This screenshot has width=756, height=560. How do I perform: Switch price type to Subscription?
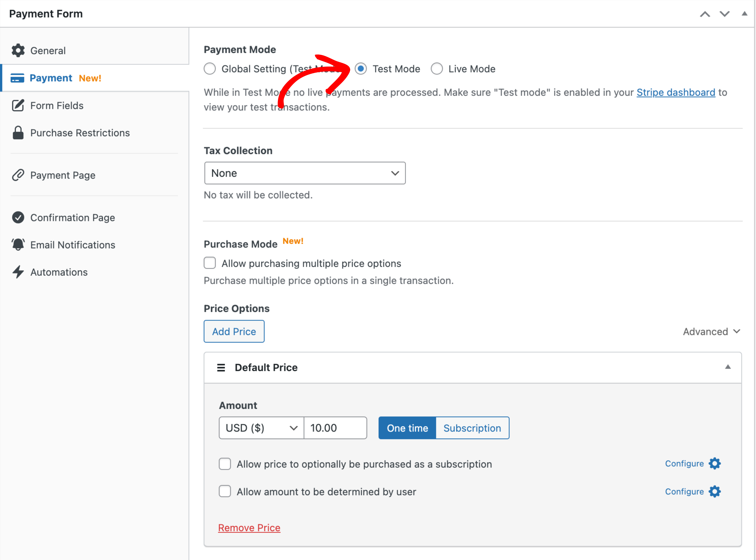pyautogui.click(x=472, y=428)
